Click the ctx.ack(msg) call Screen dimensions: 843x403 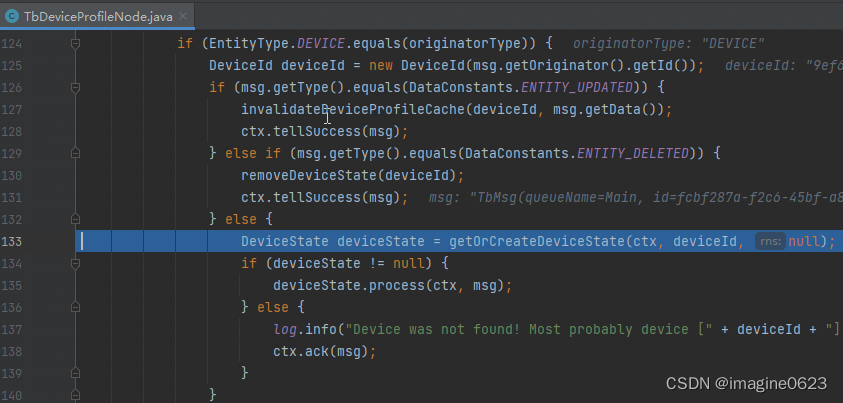[320, 351]
